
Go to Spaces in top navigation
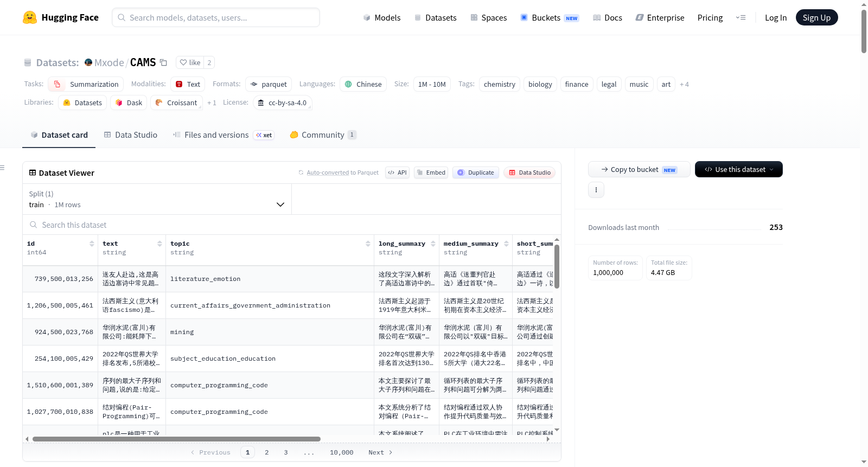pyautogui.click(x=488, y=17)
